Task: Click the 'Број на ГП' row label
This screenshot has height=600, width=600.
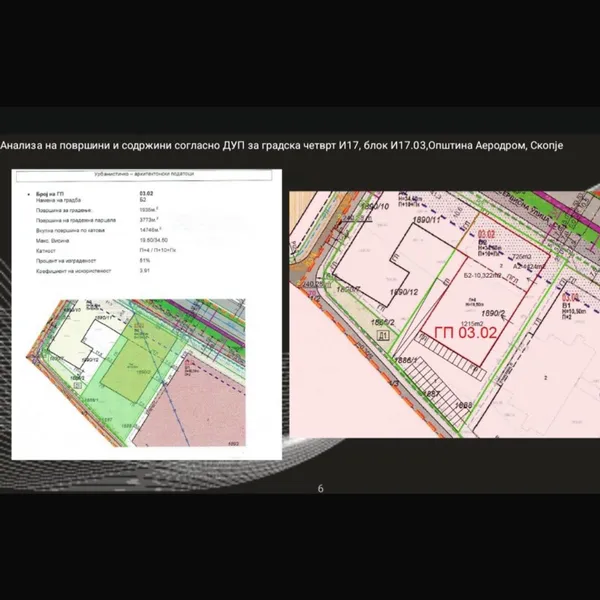Action: tap(50, 194)
